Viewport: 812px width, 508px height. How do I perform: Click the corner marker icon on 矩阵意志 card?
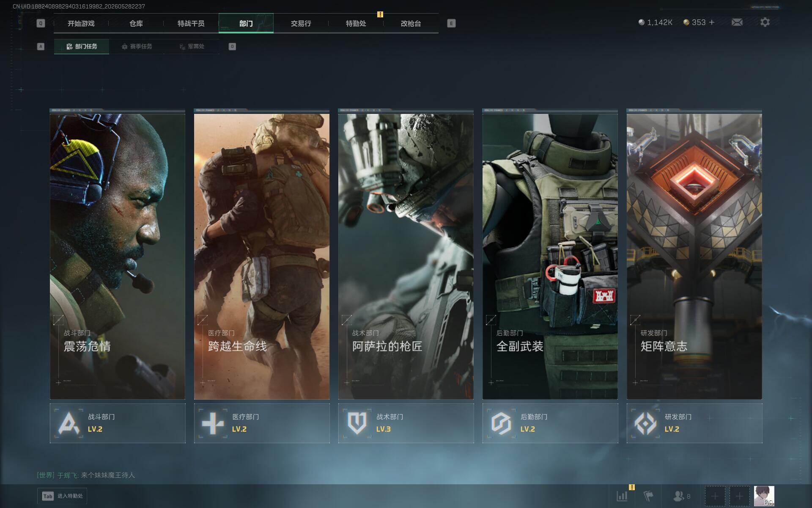pyautogui.click(x=635, y=320)
